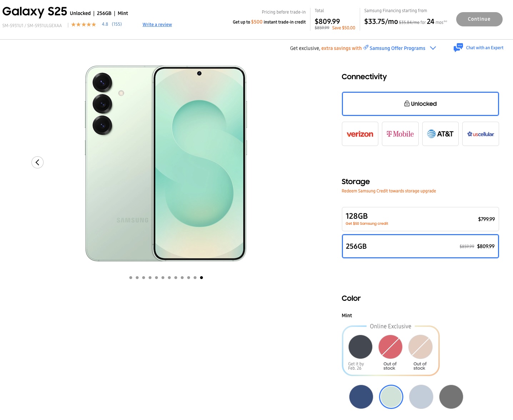
Task: Choose the Verizon carrier logo
Action: coord(360,134)
